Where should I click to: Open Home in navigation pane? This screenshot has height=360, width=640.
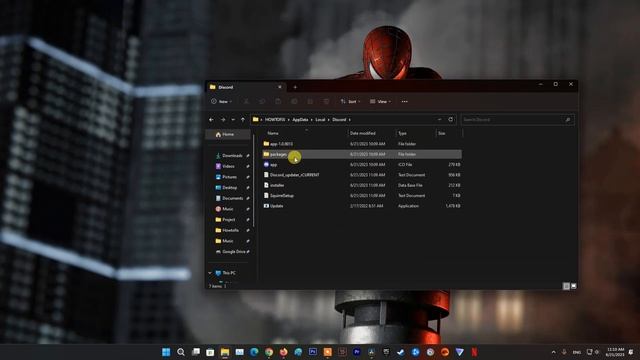coord(228,134)
